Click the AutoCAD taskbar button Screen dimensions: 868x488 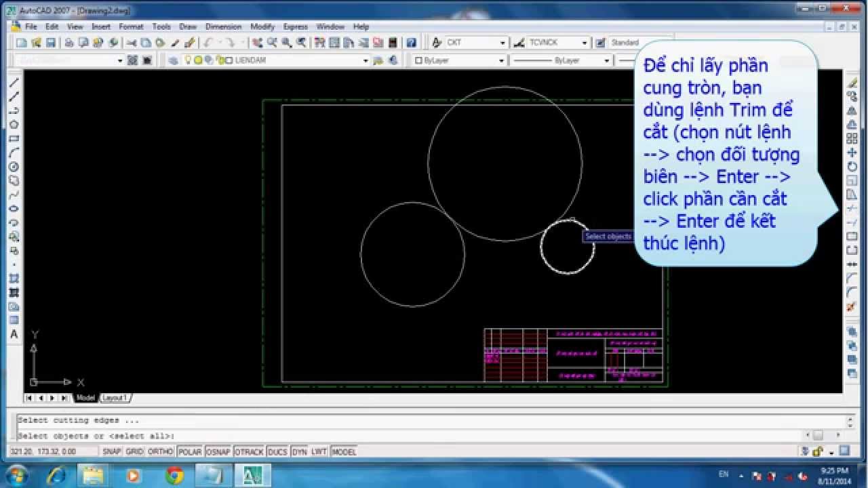(x=253, y=476)
